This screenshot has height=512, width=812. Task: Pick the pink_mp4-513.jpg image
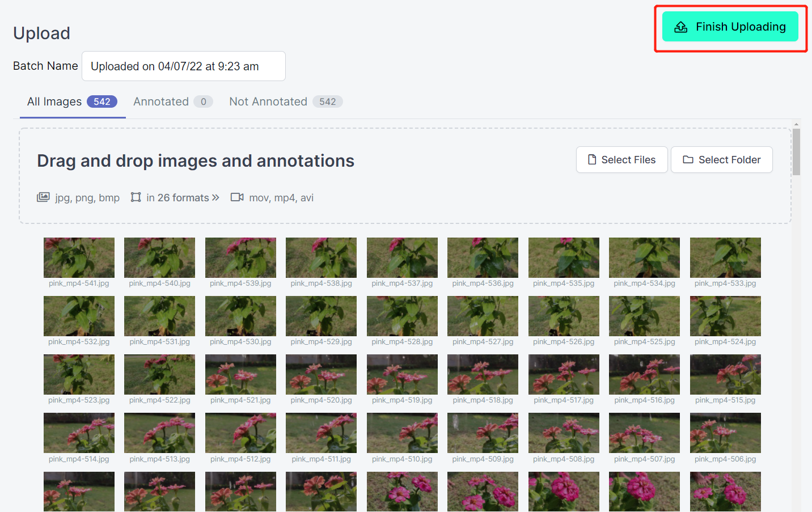click(160, 433)
